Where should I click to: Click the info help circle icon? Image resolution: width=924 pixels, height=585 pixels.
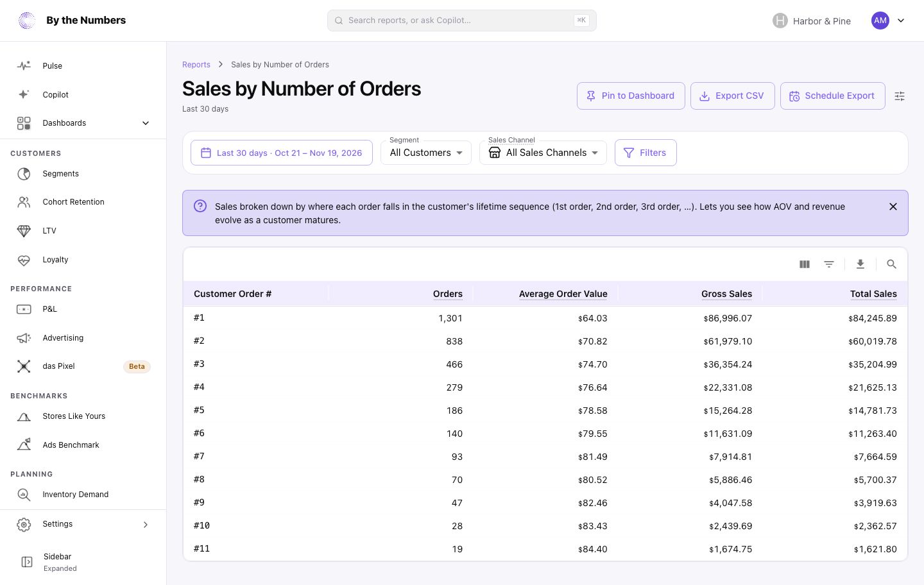click(200, 206)
